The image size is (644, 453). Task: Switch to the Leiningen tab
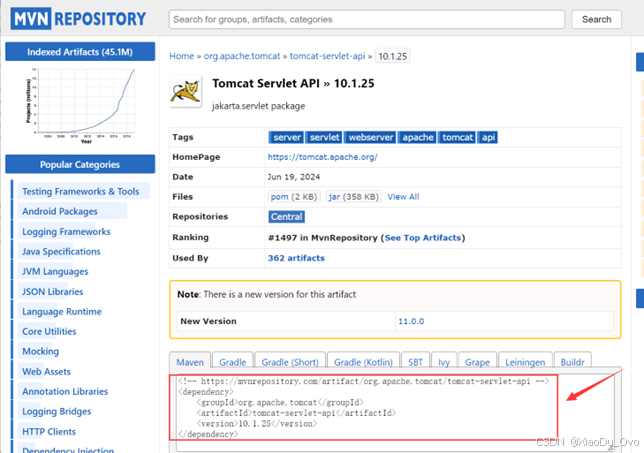click(x=525, y=361)
